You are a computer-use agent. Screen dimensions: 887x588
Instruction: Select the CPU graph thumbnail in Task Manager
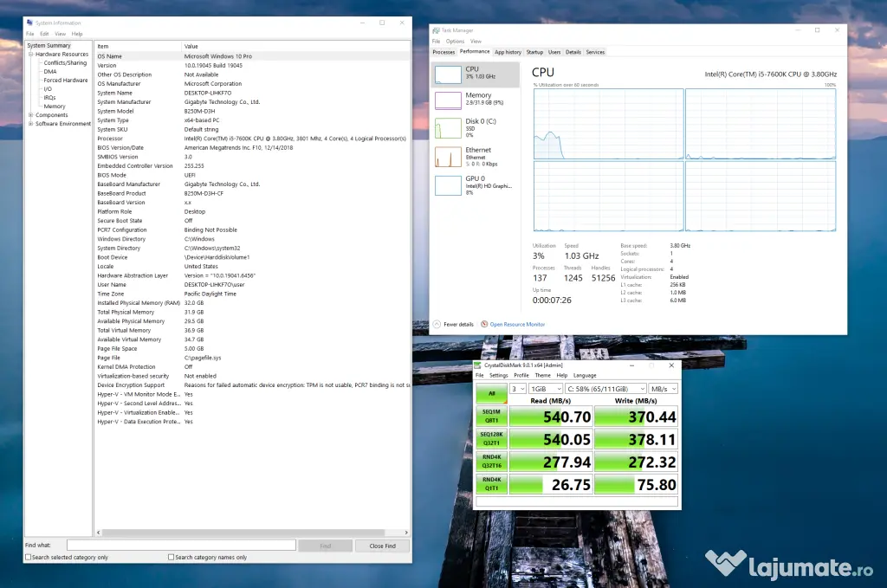pyautogui.click(x=448, y=74)
